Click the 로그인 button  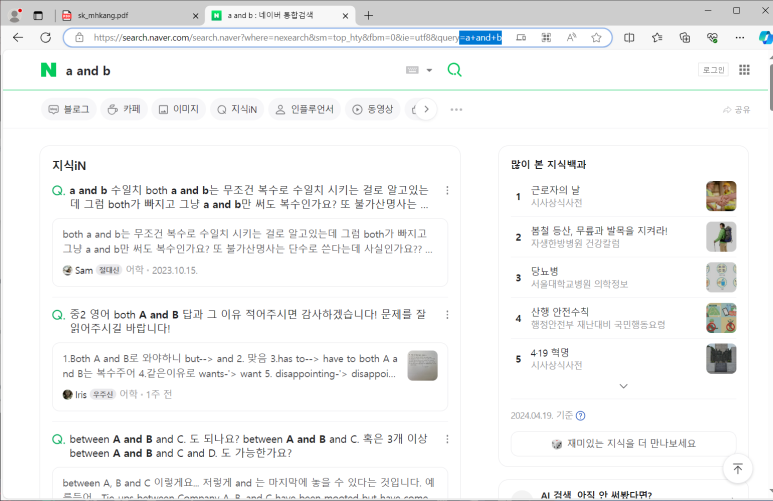tap(713, 70)
